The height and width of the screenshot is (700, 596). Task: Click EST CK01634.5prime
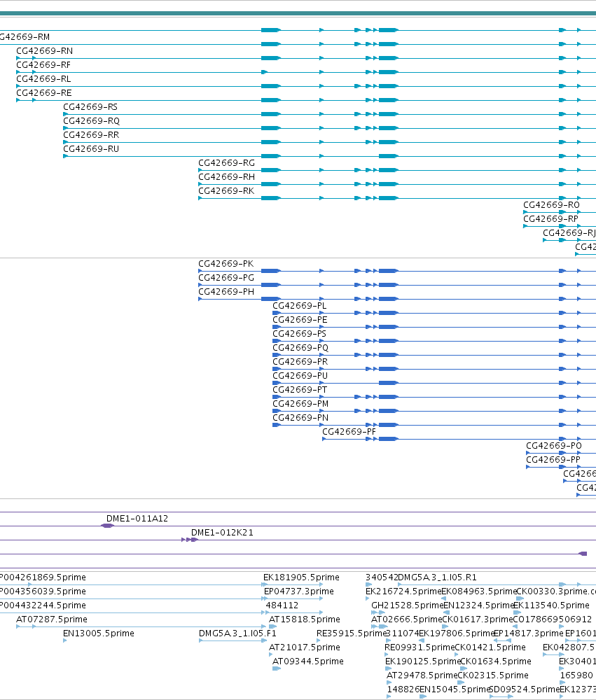click(x=495, y=661)
